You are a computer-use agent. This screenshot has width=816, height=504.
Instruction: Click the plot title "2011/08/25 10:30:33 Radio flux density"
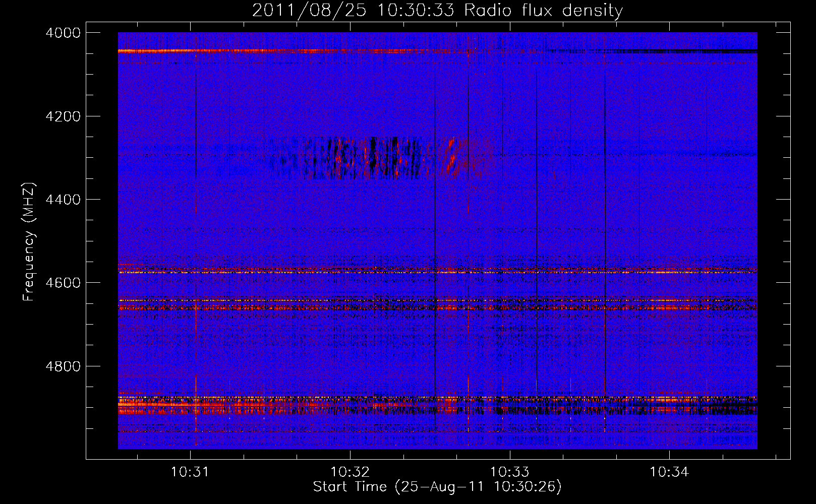coord(437,11)
